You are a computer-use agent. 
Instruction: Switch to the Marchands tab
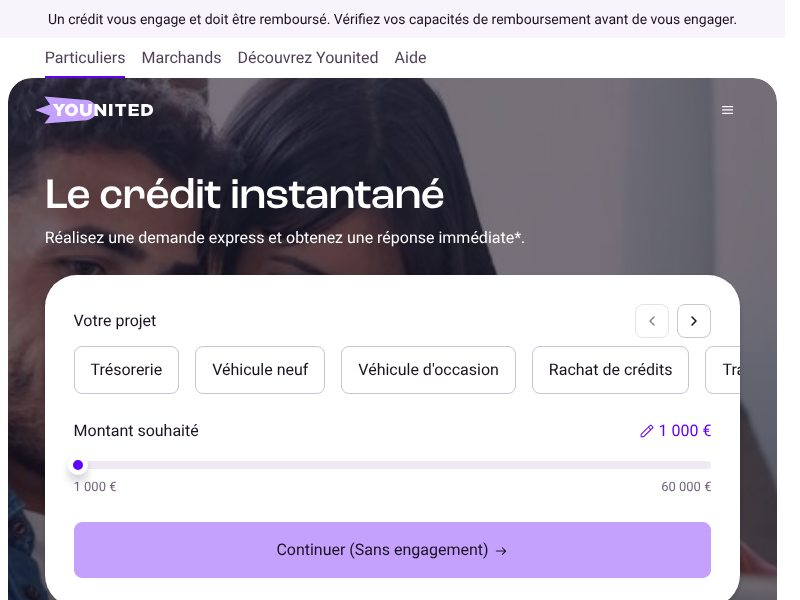[181, 58]
